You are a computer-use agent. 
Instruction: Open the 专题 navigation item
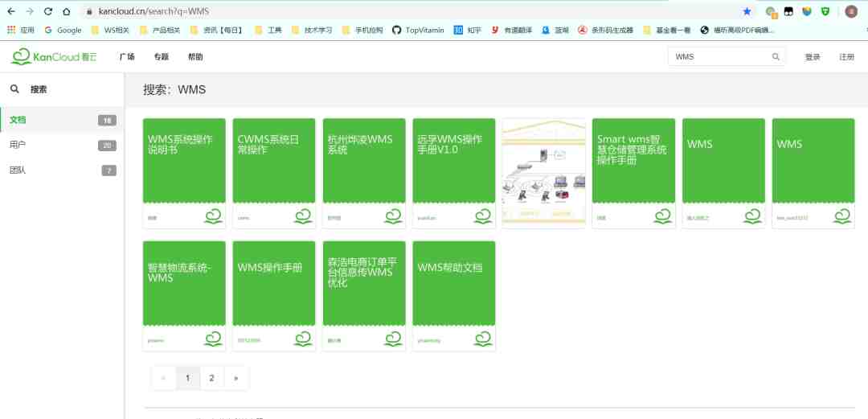[161, 56]
